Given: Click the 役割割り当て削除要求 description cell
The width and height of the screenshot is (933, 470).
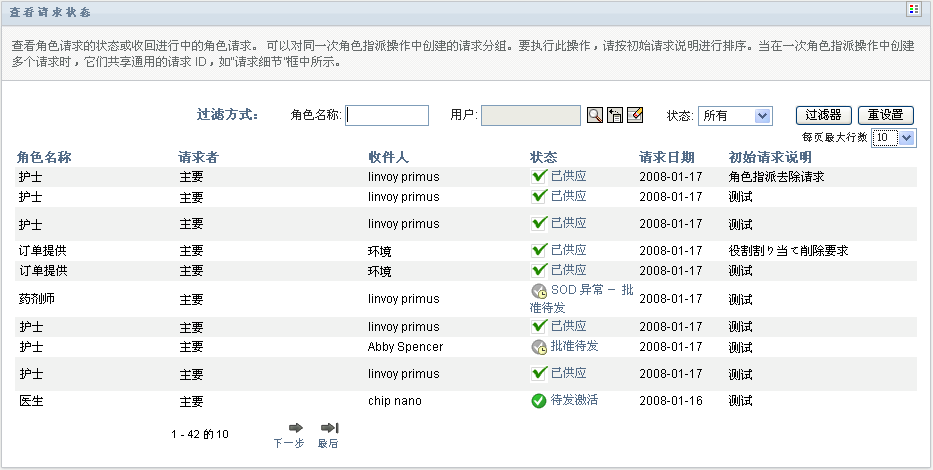Looking at the screenshot, I should (788, 250).
